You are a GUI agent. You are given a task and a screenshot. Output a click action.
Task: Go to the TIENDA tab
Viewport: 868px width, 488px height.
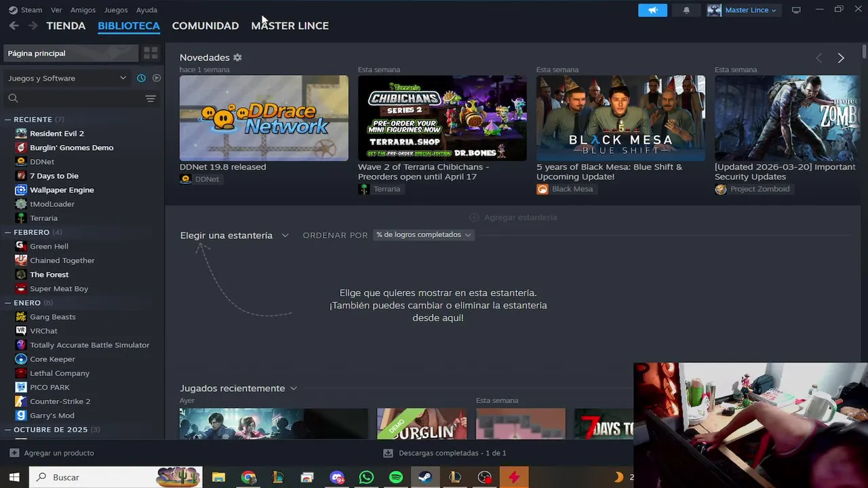coord(66,26)
